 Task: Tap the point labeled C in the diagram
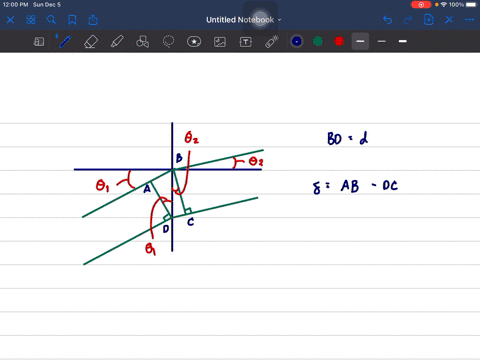pos(190,222)
